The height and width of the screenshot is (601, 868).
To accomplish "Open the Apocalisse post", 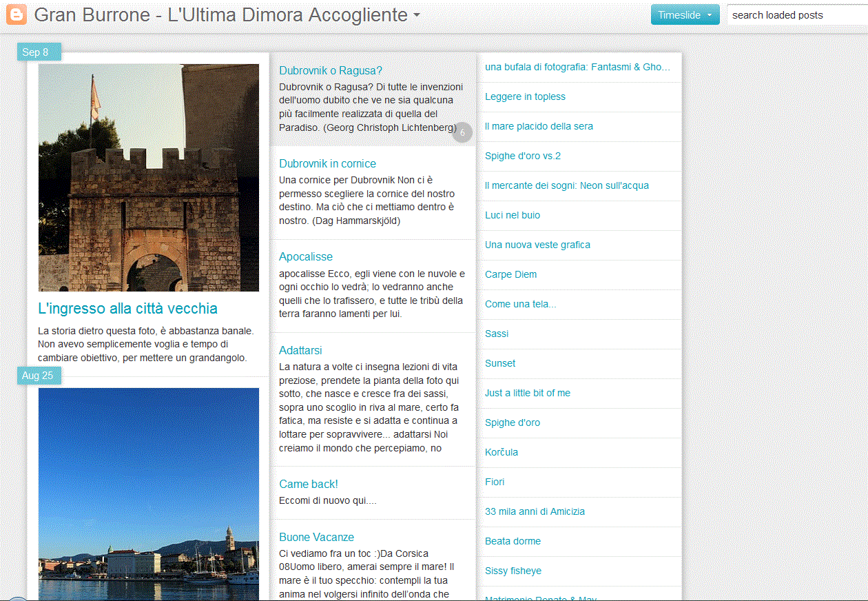I will pos(306,256).
